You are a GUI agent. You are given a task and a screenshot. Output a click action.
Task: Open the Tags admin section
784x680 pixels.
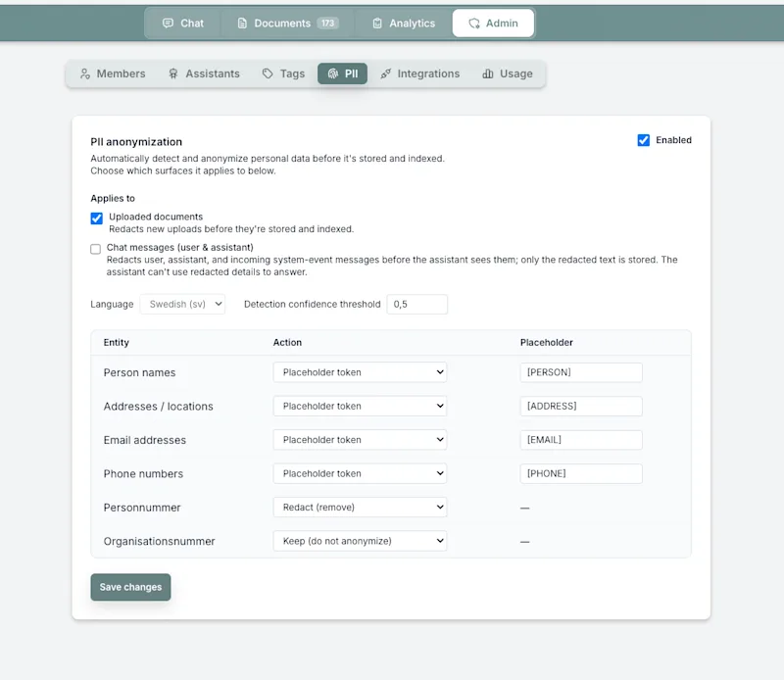point(283,73)
